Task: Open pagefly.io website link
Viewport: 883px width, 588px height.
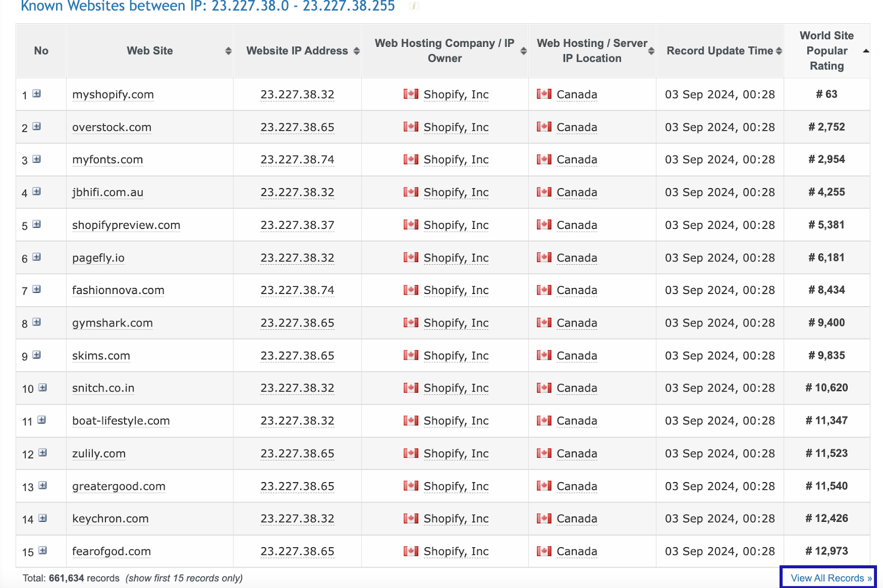Action: (98, 258)
